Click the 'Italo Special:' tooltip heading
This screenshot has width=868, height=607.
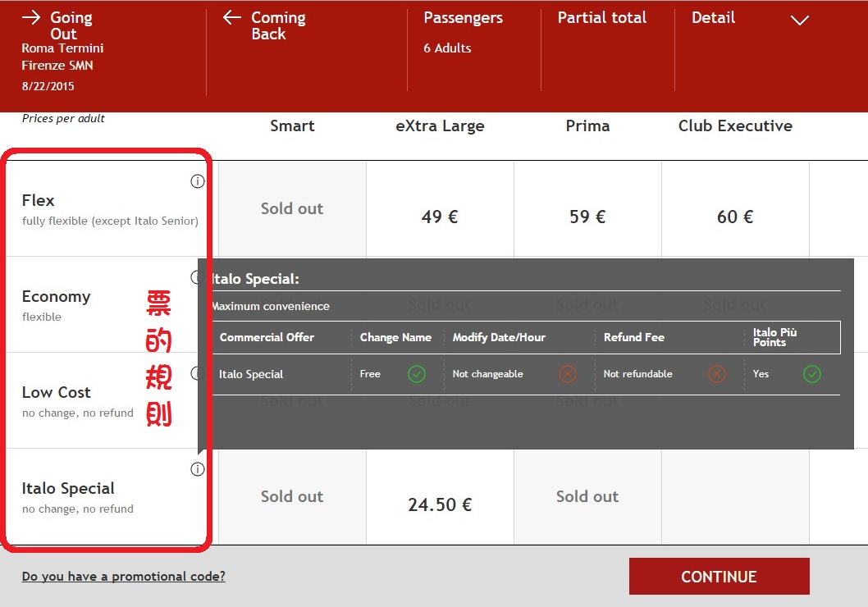(254, 279)
